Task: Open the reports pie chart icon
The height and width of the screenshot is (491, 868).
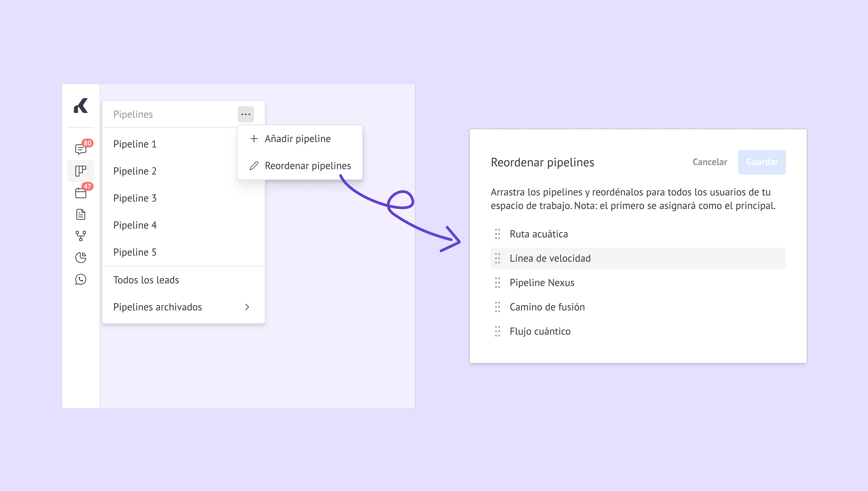Action: click(81, 258)
